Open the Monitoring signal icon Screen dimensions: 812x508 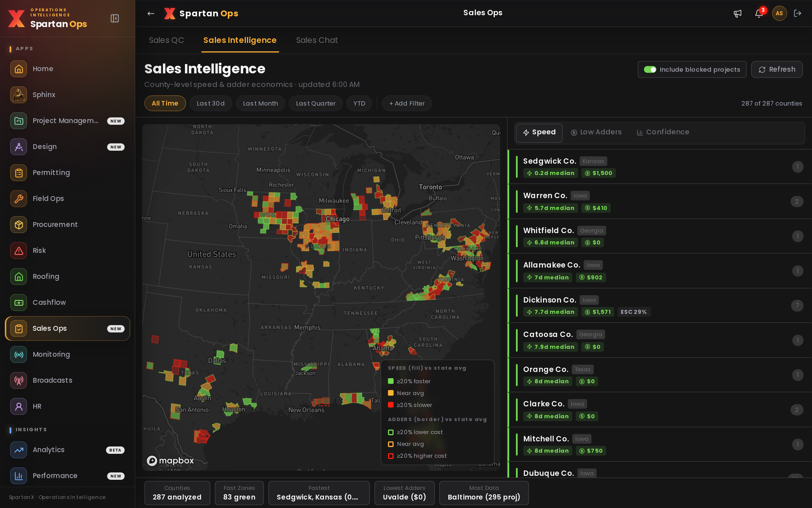(x=18, y=354)
